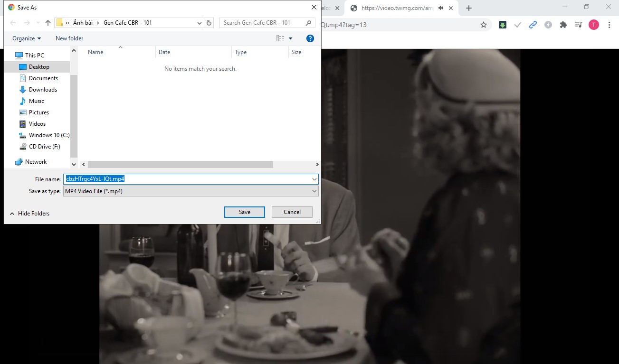Click the checkmark extension icon
619x364 pixels.
517,24
